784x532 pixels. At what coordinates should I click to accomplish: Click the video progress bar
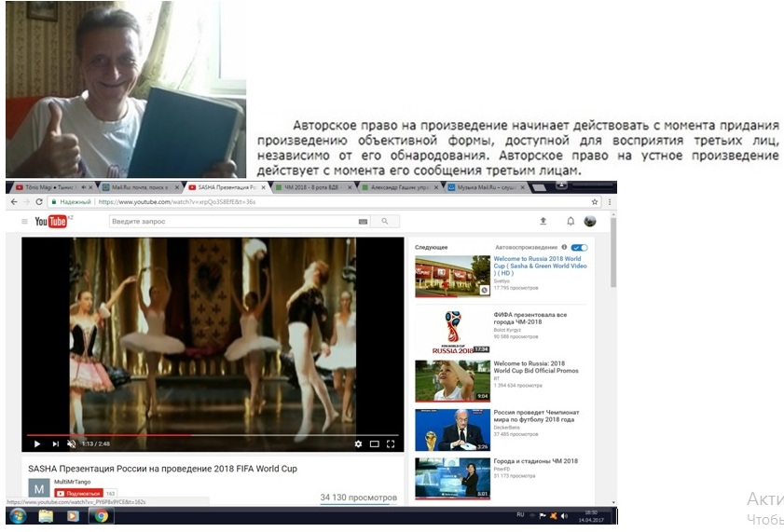coord(213,435)
